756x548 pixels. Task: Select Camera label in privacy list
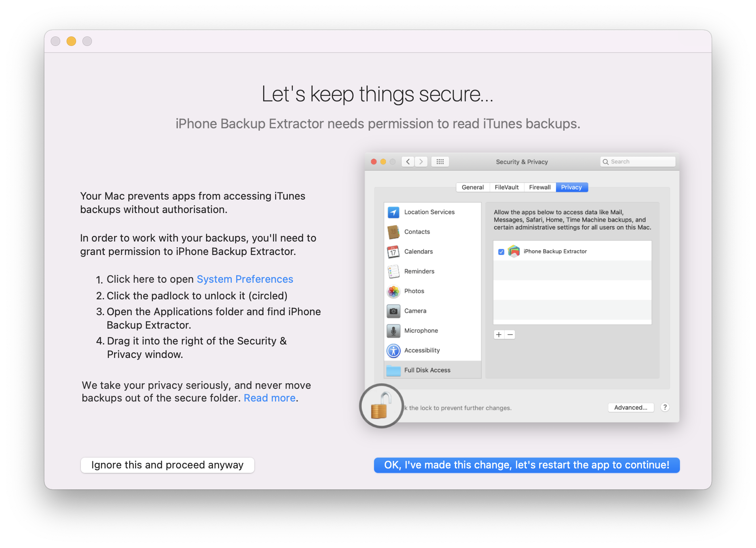(415, 311)
